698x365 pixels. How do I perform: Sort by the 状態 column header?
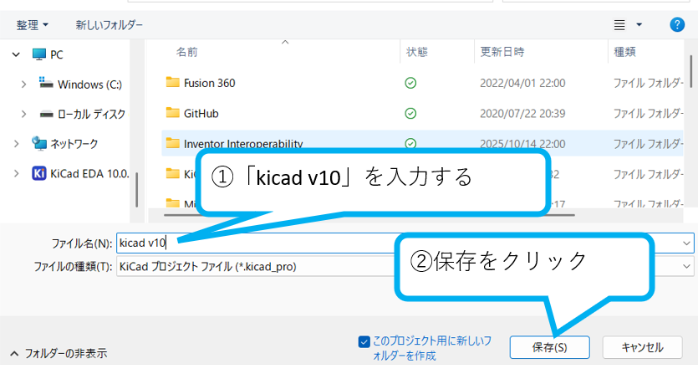(x=417, y=52)
